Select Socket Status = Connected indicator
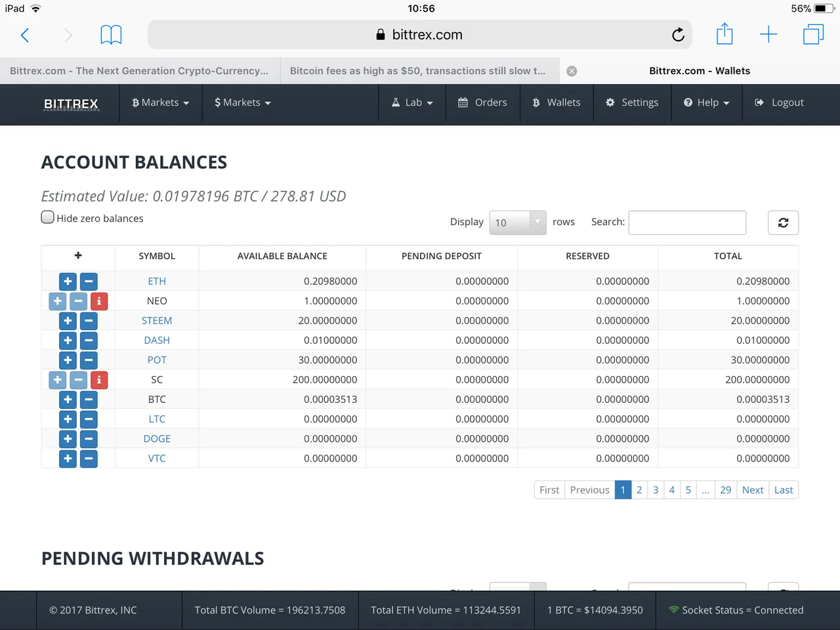This screenshot has width=840, height=630. point(736,610)
